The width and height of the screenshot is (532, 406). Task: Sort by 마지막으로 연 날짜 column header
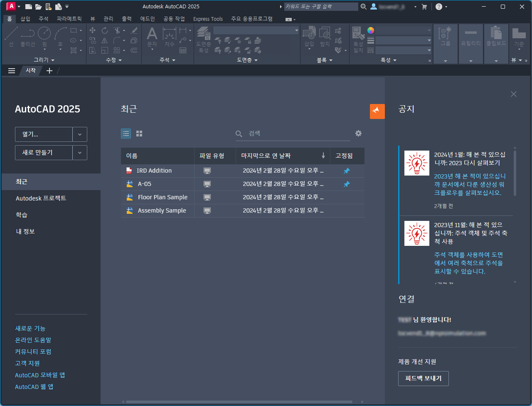283,156
